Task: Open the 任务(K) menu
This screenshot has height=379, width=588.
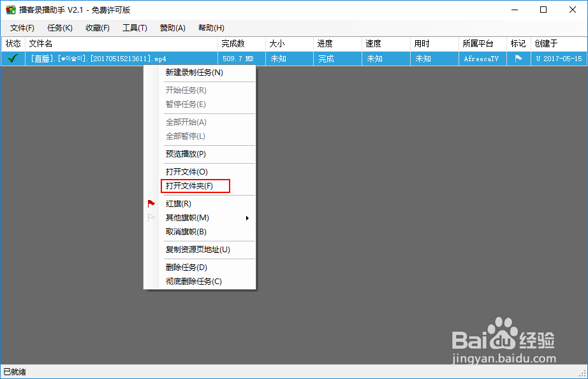Action: [x=60, y=27]
